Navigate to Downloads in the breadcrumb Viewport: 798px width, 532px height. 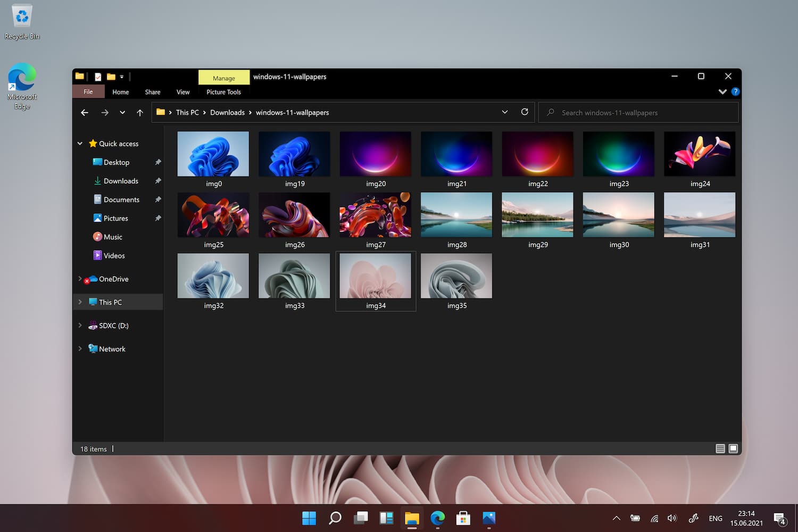tap(227, 112)
